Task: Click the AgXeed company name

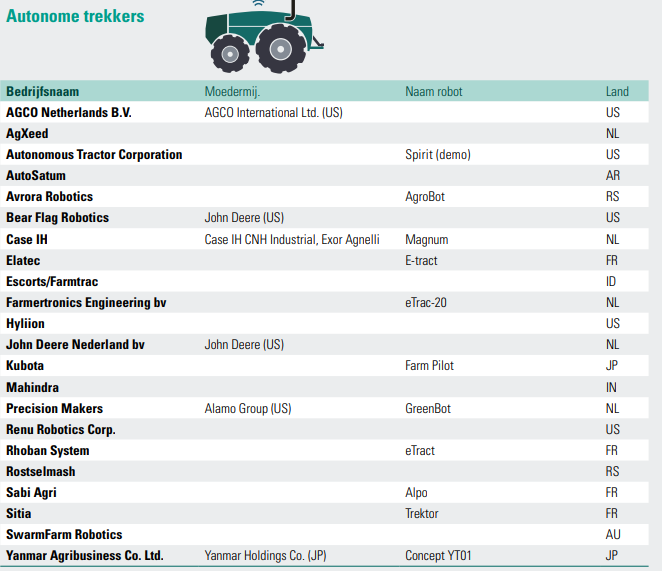Action: coord(27,134)
